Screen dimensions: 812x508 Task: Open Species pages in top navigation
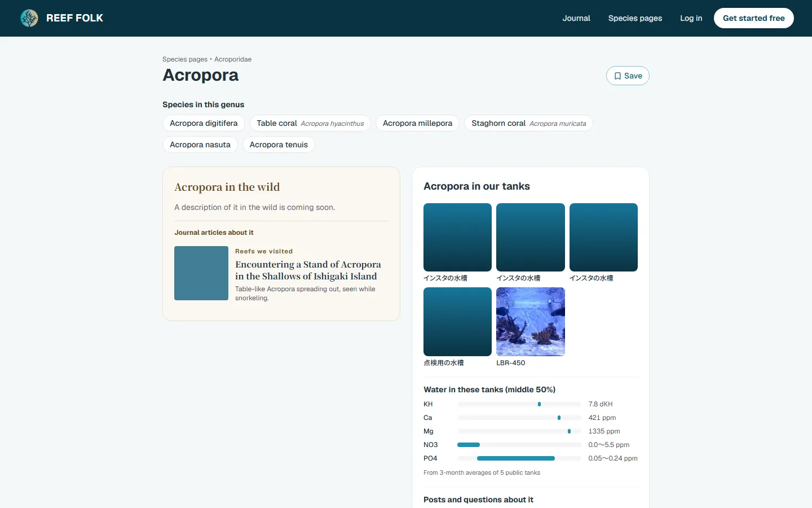tap(635, 18)
